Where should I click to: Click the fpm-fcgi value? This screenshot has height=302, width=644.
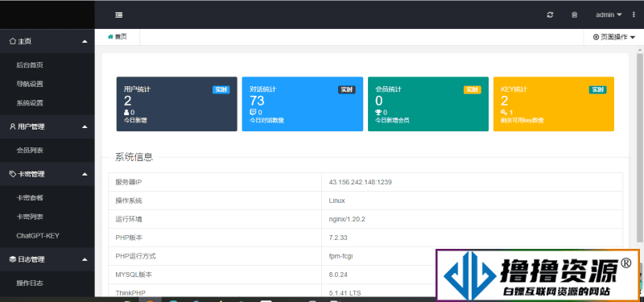[x=341, y=256]
